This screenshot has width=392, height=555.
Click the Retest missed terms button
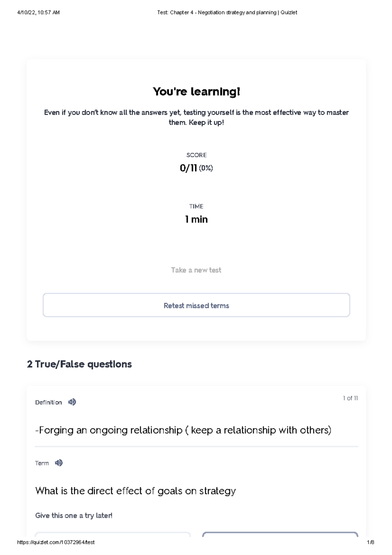tap(196, 305)
